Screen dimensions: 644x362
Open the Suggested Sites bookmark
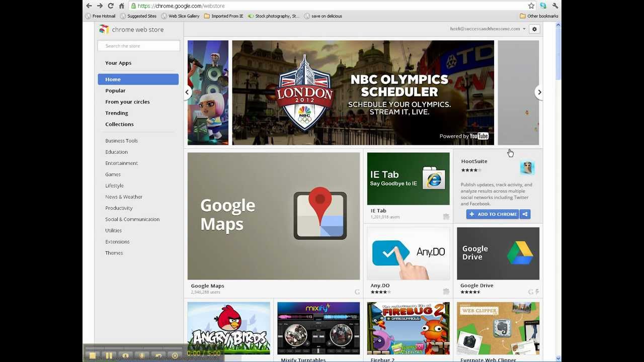click(138, 16)
